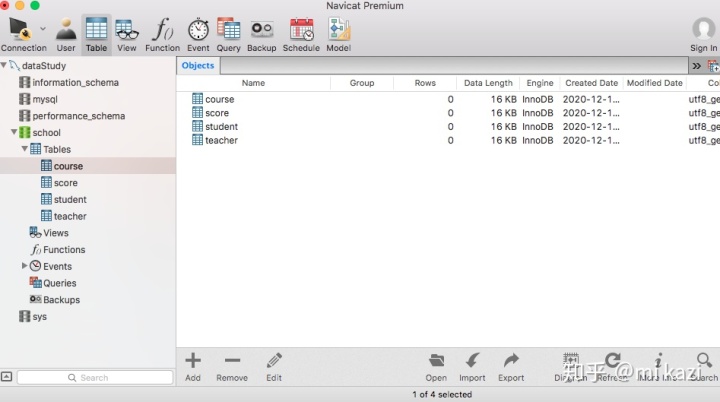720x402 pixels.
Task: Click the Import button
Action: pyautogui.click(x=472, y=367)
